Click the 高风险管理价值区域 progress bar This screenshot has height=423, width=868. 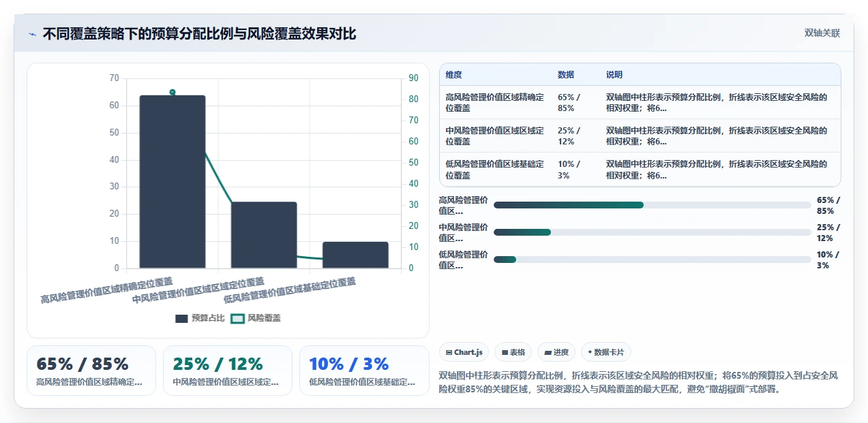(653, 205)
